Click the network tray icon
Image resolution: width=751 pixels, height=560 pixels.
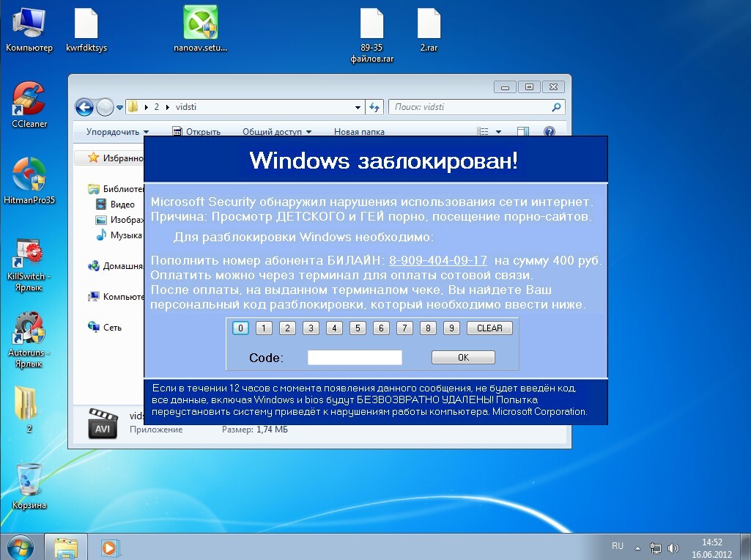pos(655,548)
